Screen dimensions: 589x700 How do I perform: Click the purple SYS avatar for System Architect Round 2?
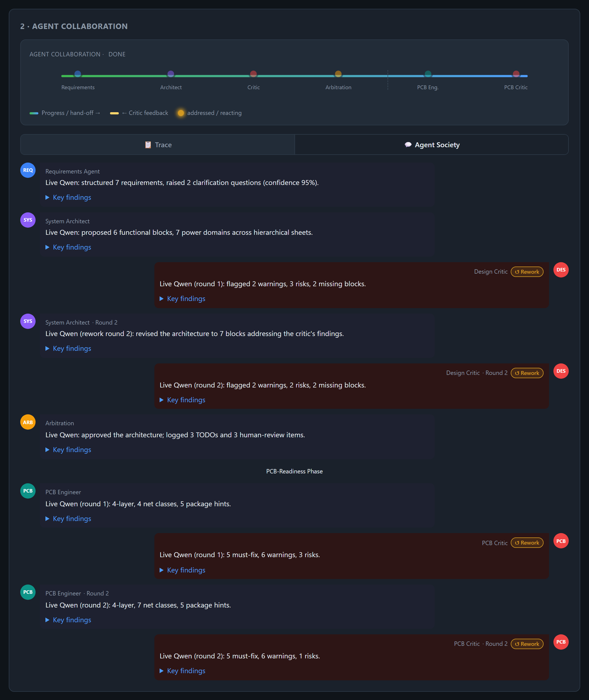(x=28, y=321)
